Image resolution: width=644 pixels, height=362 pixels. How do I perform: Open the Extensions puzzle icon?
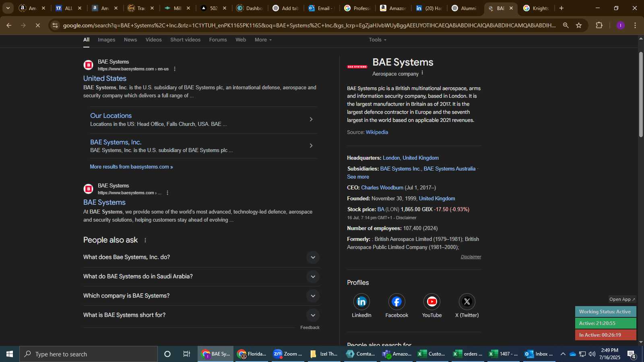click(x=599, y=25)
